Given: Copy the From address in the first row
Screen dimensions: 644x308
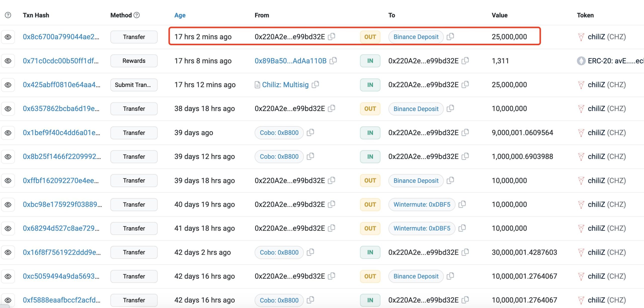Looking at the screenshot, I should pyautogui.click(x=332, y=37).
